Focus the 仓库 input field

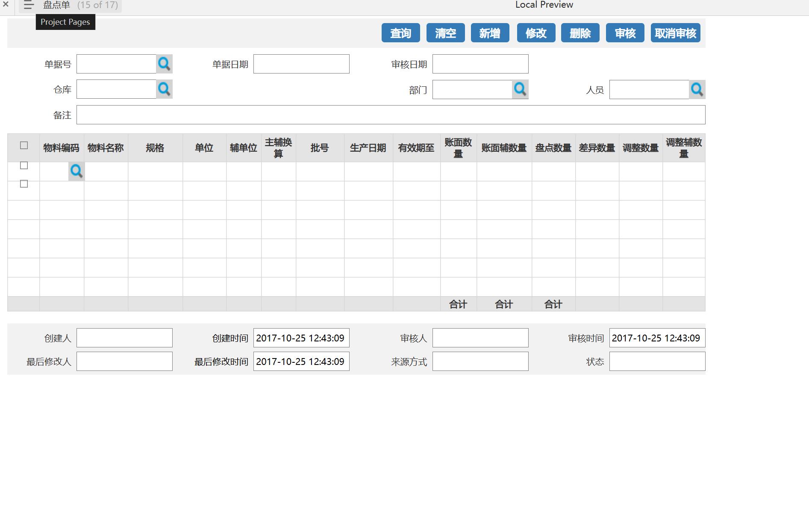point(116,89)
